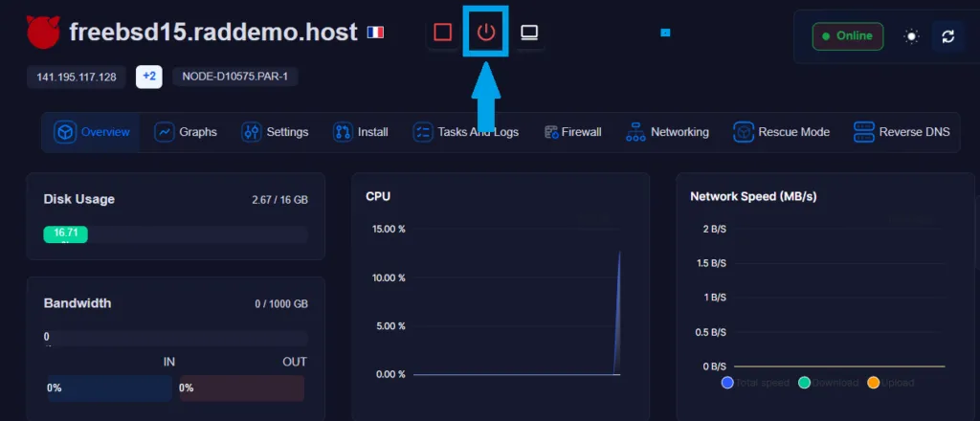Click the red power restart icon

pos(485,32)
